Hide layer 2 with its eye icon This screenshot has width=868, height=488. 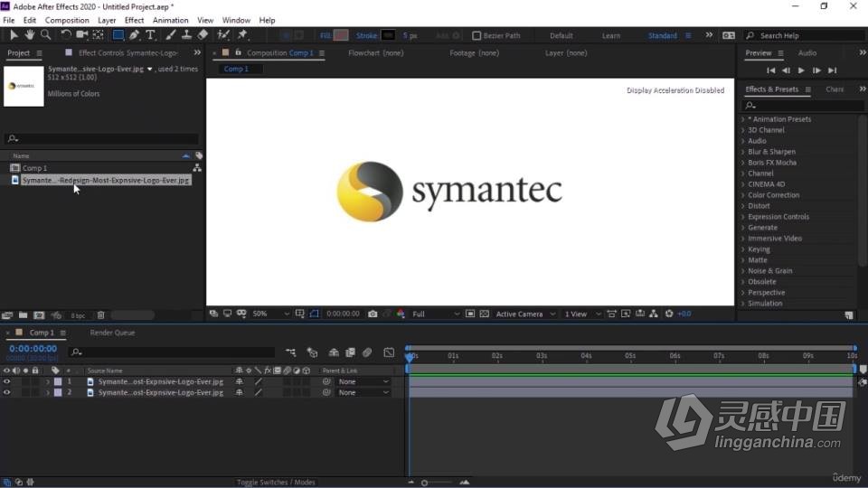click(6, 393)
